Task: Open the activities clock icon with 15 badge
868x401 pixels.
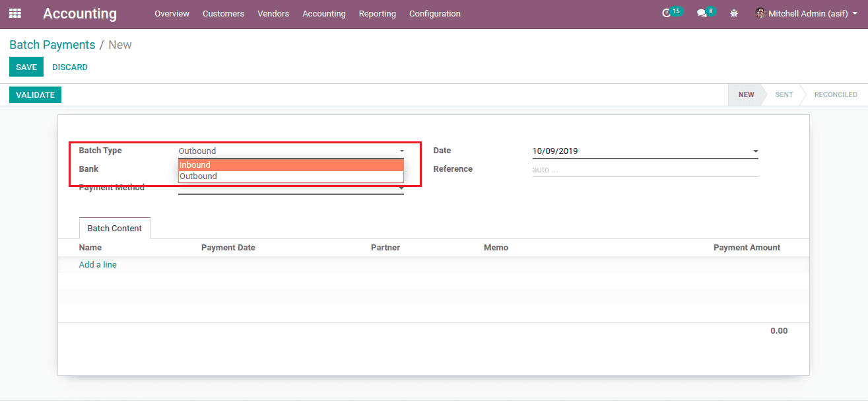Action: [x=671, y=13]
